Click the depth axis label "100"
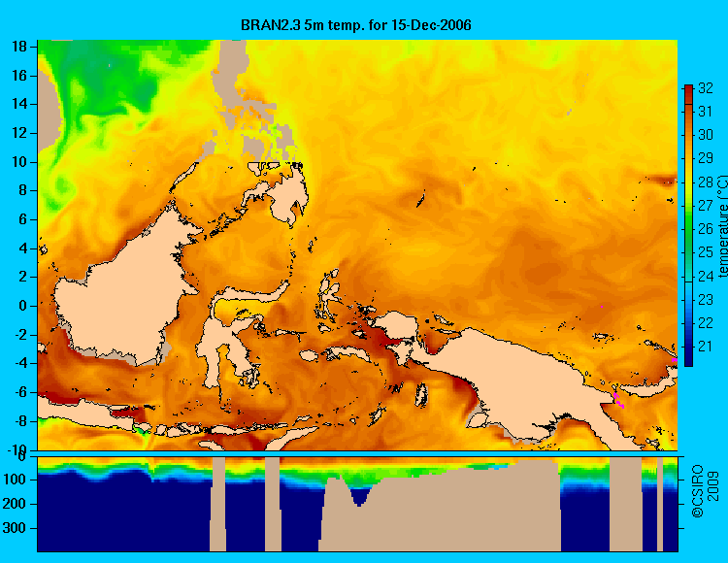This screenshot has height=563, width=728. pyautogui.click(x=15, y=480)
